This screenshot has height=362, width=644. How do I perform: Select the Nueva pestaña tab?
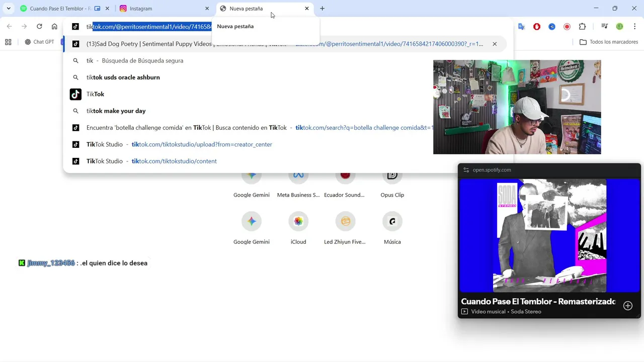click(265, 9)
